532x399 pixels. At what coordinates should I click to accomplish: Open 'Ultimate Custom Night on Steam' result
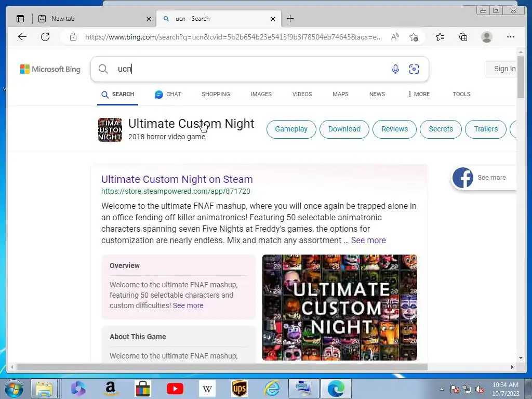[x=177, y=179]
